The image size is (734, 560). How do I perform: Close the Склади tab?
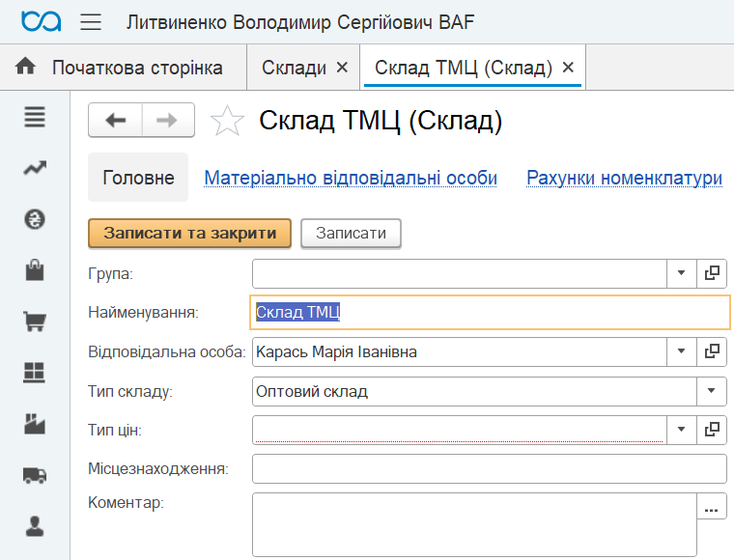(342, 68)
